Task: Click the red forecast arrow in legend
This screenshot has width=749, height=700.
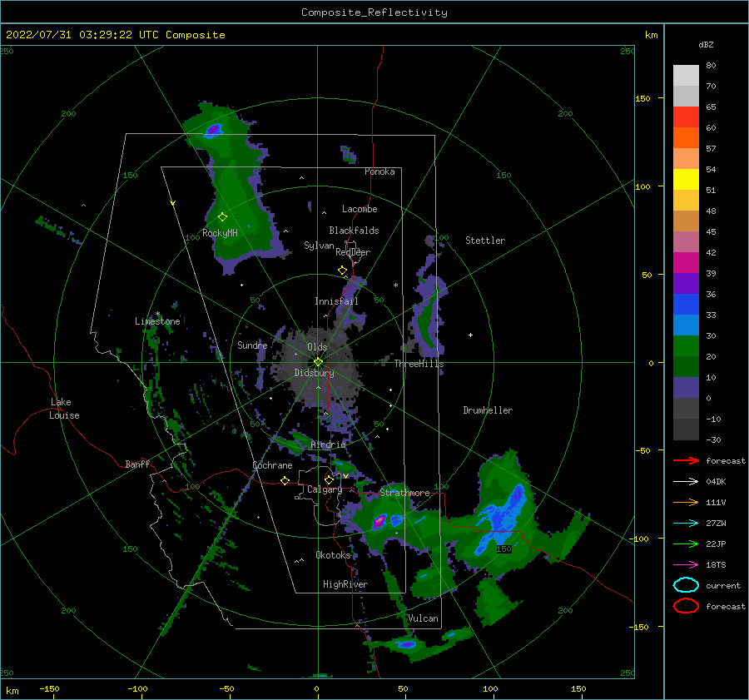Action: click(686, 460)
